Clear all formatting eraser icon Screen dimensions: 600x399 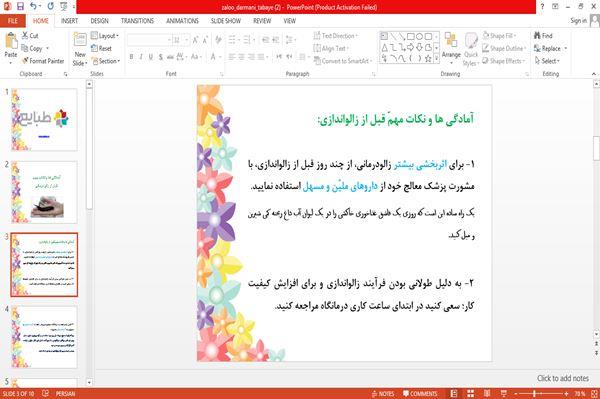[x=218, y=40]
